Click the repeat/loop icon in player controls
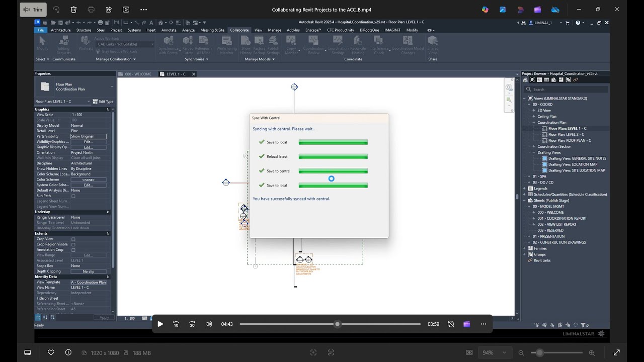The height and width of the screenshot is (362, 644). pos(451,324)
